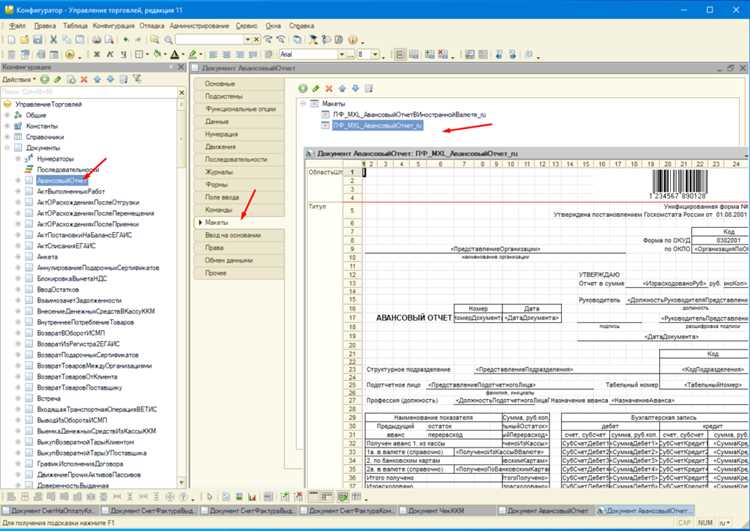Image resolution: width=750 pixels, height=531 pixels.
Task: Open the Таблица menu
Action: coord(75,25)
